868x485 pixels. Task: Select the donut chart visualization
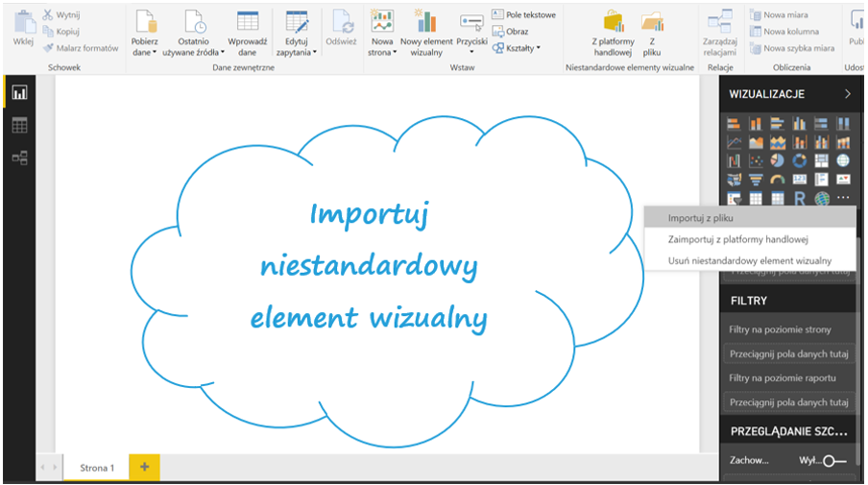[799, 160]
